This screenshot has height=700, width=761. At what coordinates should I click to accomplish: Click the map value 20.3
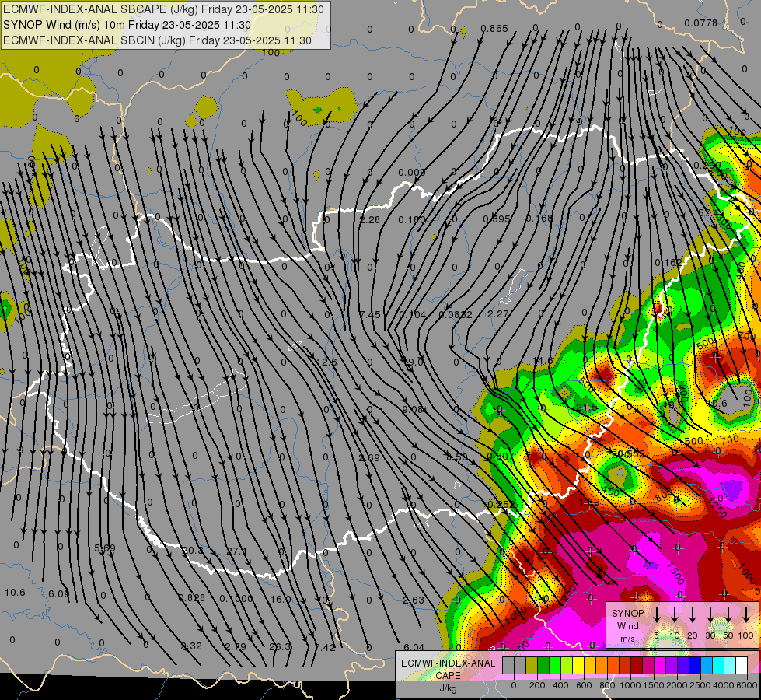click(192, 551)
